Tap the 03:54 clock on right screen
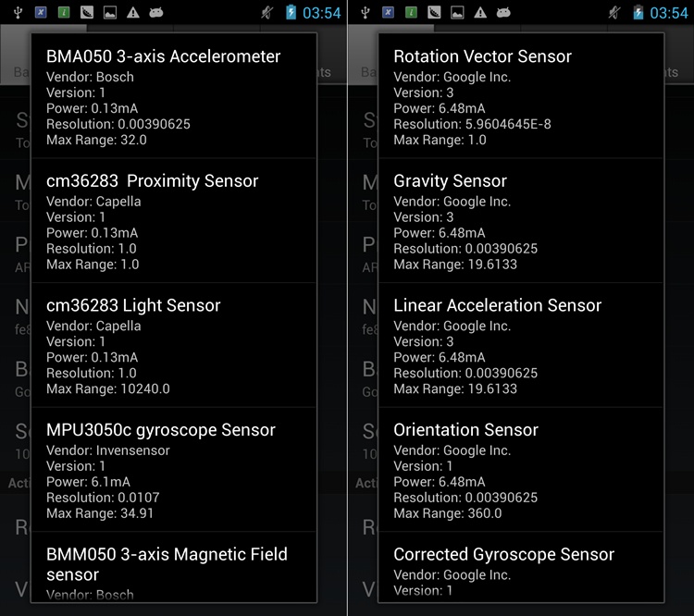The image size is (694, 616). tap(669, 13)
